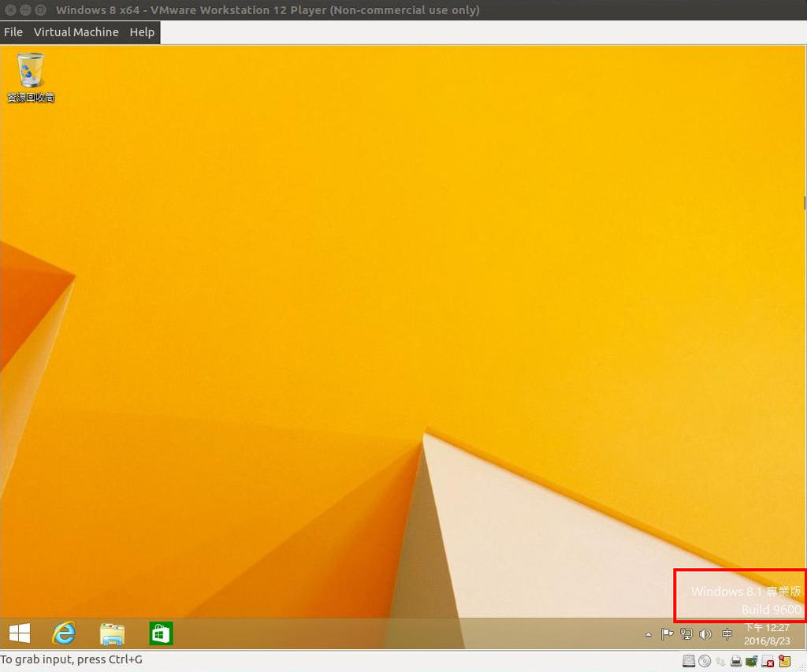The image size is (807, 672).
Task: Open the Windows Start button
Action: point(20,633)
